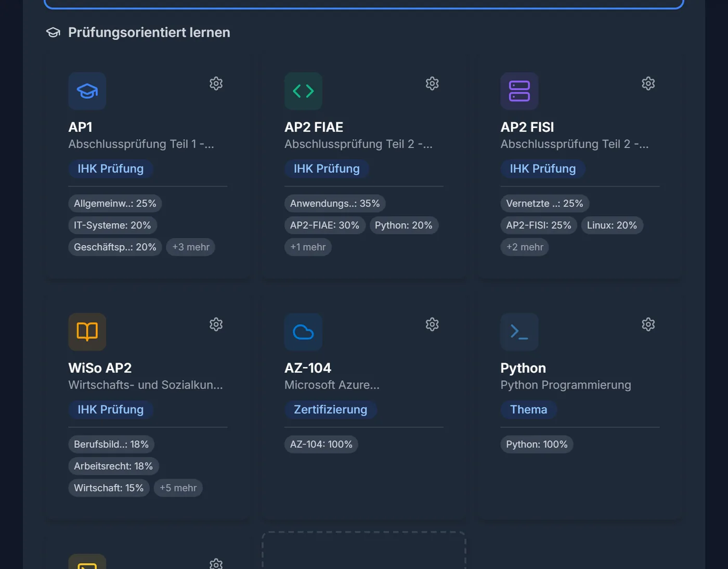The width and height of the screenshot is (728, 569).
Task: Open settings gear on WiSo AP2 card
Action: 216,324
